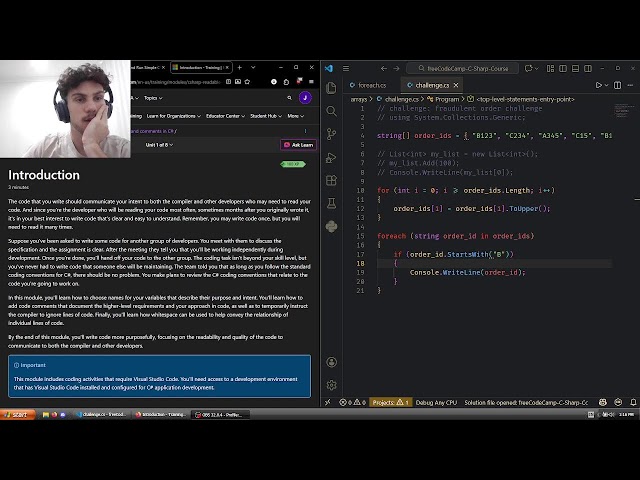Open the Python icon in activity bar
640x480 pixels.
tap(331, 226)
